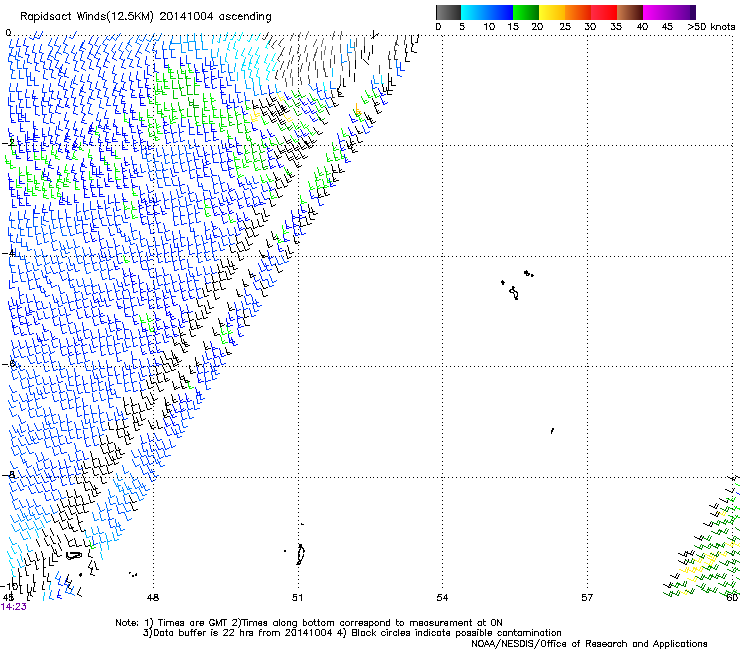Click the yellow 20-25 knots color segment
Screen dimensions: 740x650
pos(552,12)
